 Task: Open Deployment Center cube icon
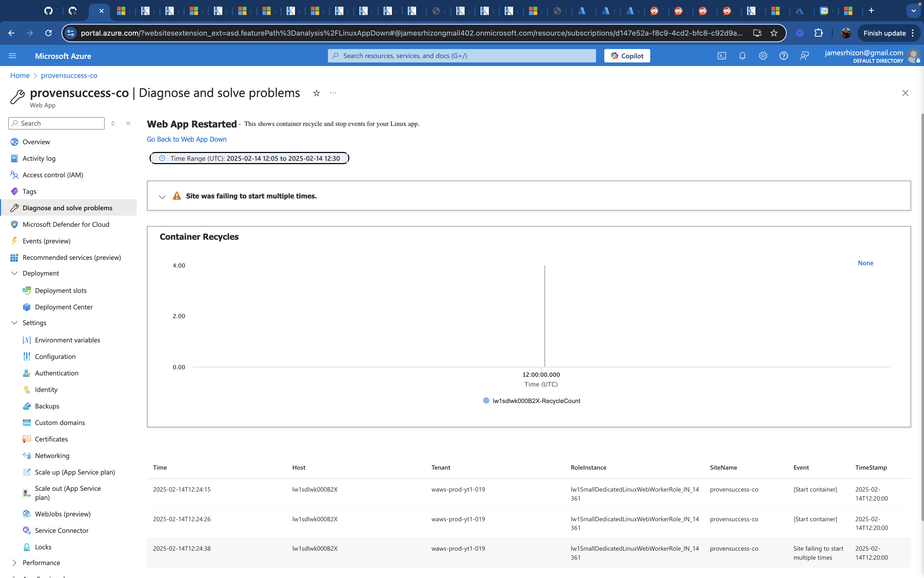(27, 307)
